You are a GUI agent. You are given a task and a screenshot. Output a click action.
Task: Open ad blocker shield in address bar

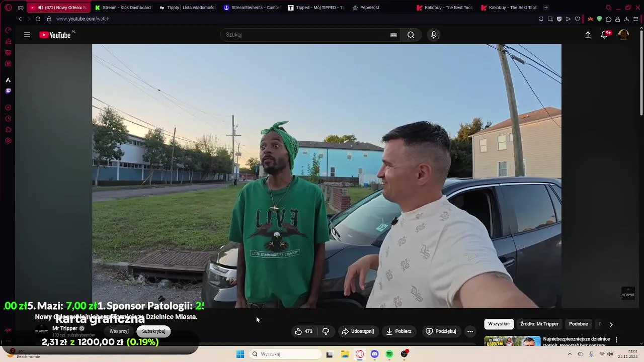coord(559,19)
